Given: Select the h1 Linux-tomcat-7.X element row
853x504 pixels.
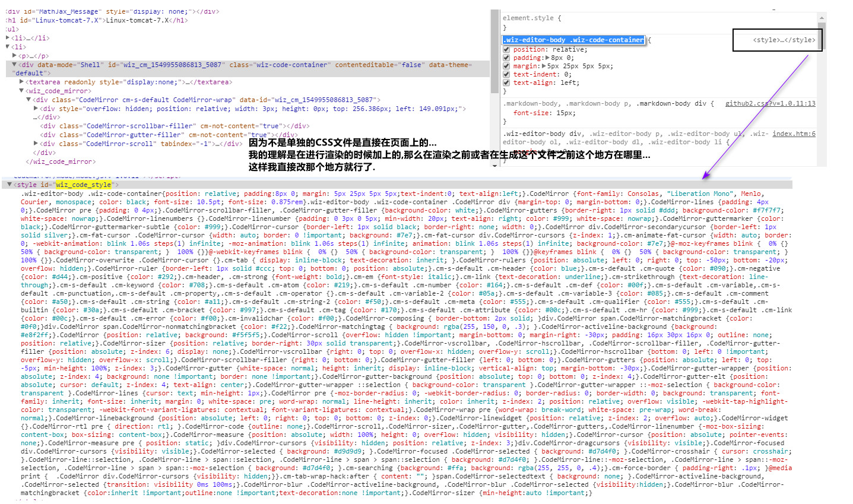Looking at the screenshot, I should [96, 20].
